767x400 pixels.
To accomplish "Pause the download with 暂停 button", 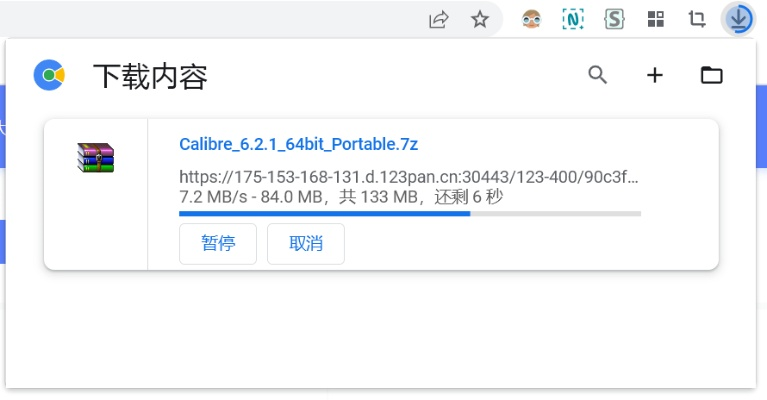I will pyautogui.click(x=218, y=244).
